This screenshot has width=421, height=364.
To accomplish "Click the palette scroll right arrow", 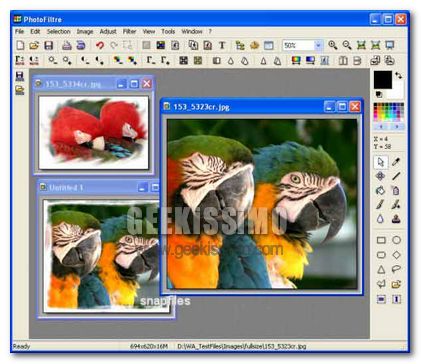I will [x=397, y=126].
